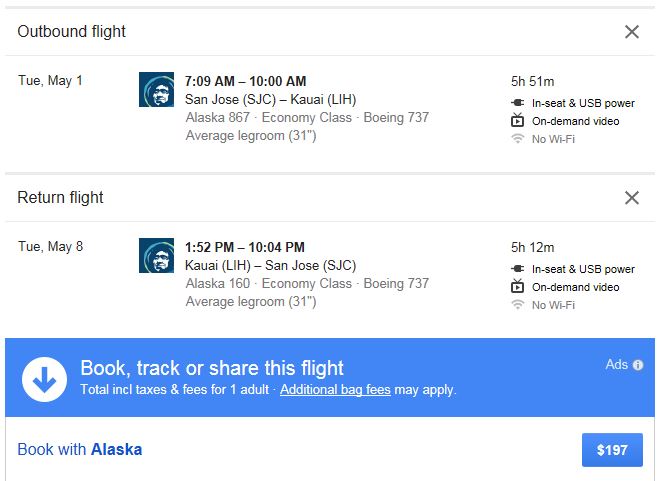Remove the Return flight selection
This screenshot has height=481, width=661.
(x=632, y=198)
